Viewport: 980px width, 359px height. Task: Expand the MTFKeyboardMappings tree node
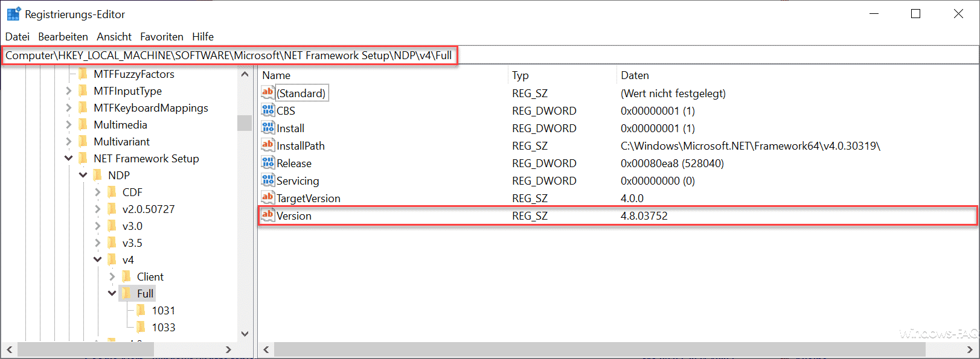point(69,108)
